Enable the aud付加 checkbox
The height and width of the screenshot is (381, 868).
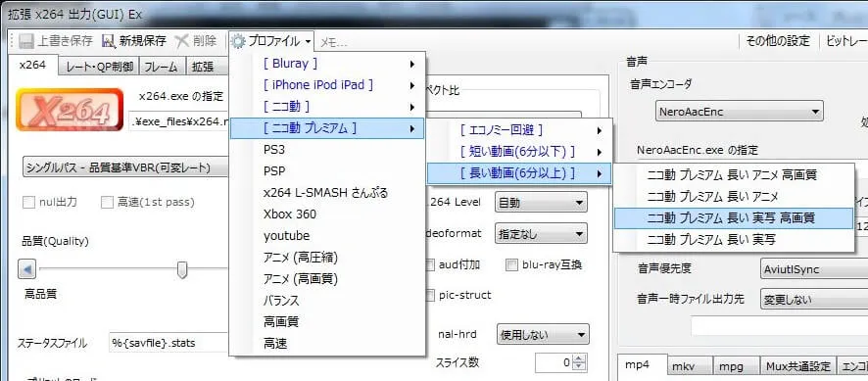[x=430, y=264]
